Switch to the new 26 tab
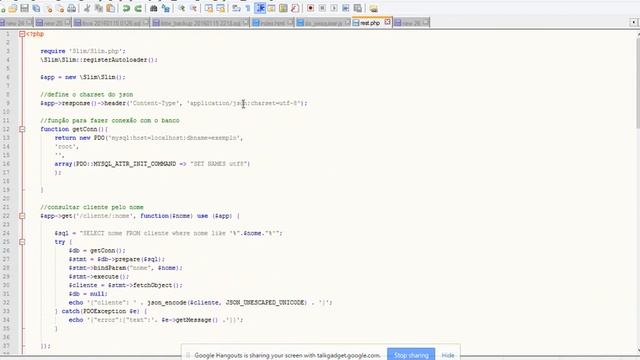Image resolution: width=640 pixels, height=360 pixels. pyautogui.click(x=411, y=23)
